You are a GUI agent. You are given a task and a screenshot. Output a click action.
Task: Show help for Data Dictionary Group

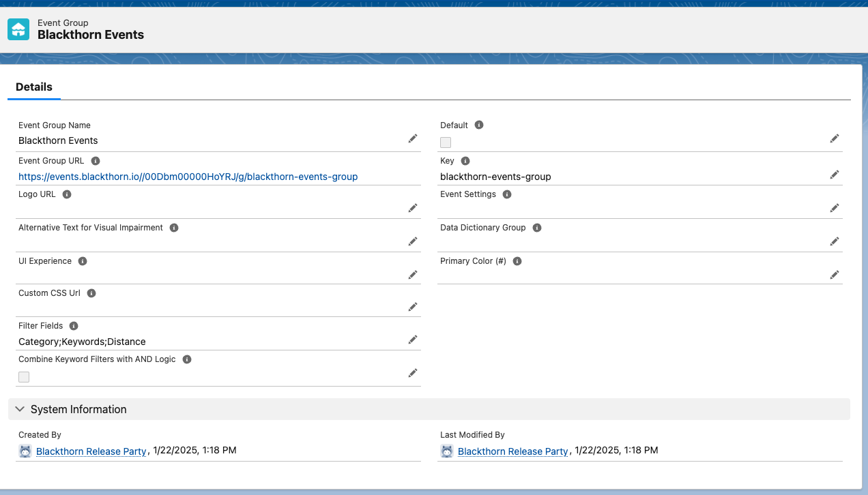(537, 228)
